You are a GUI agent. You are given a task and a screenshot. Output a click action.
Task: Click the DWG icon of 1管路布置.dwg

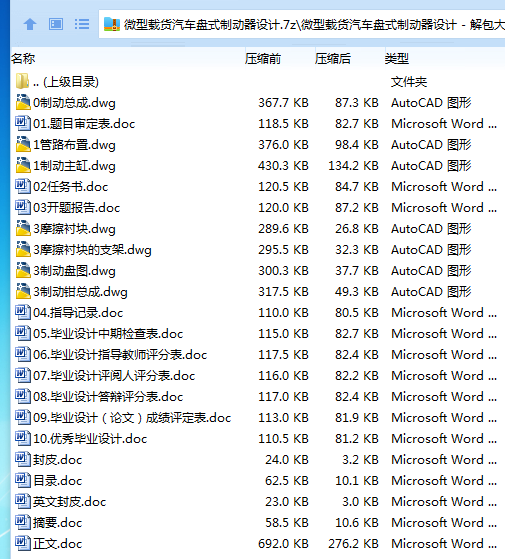(23, 144)
